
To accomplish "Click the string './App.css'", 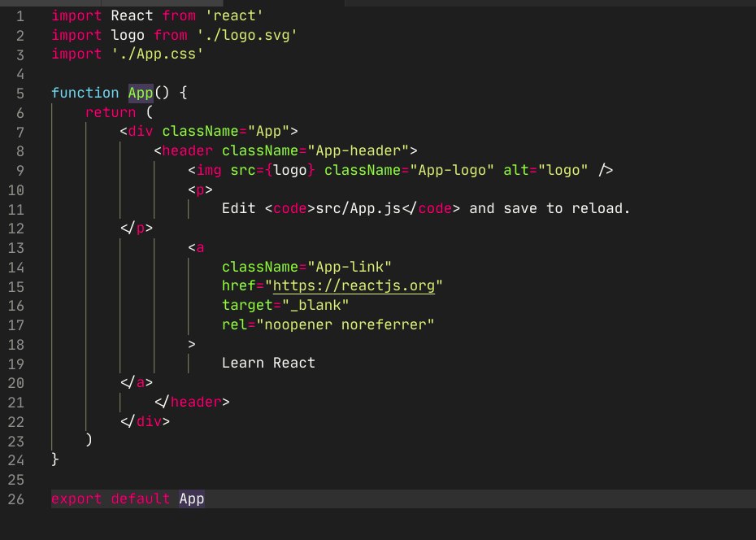I will [x=157, y=54].
